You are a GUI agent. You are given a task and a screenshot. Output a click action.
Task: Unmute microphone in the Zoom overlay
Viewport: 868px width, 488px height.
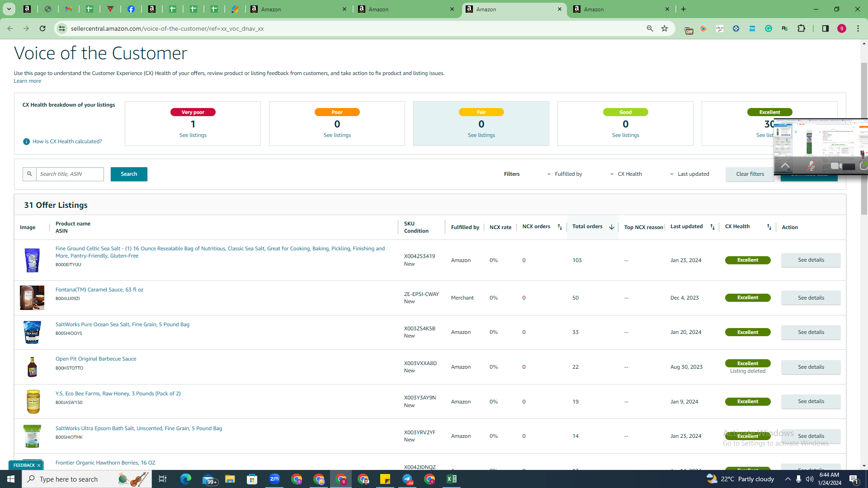pos(811,166)
